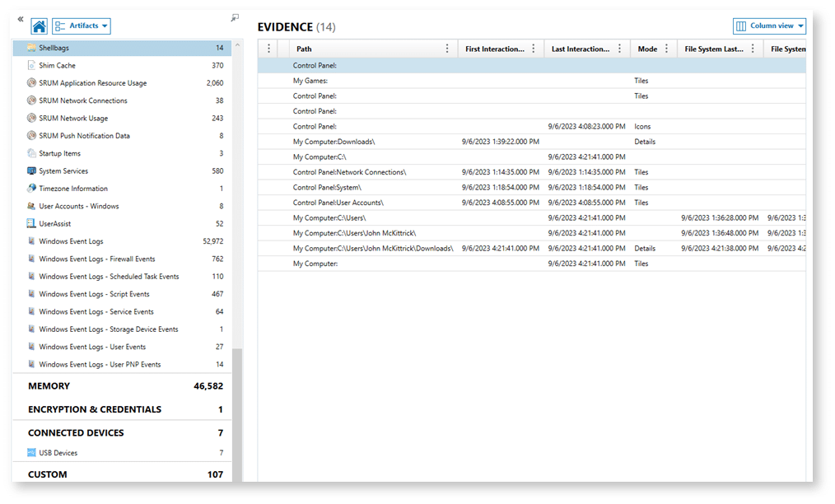Open the First Interaction column menu
This screenshot has width=835, height=504.
[x=533, y=48]
